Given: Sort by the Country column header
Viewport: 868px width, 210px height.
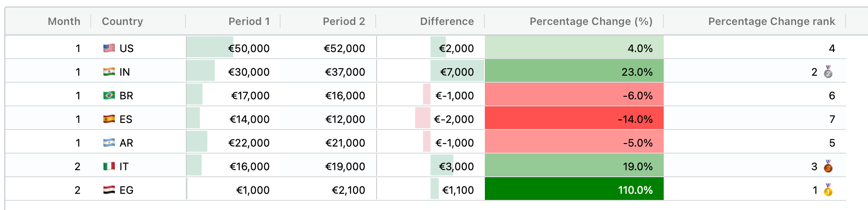Looking at the screenshot, I should tap(122, 21).
